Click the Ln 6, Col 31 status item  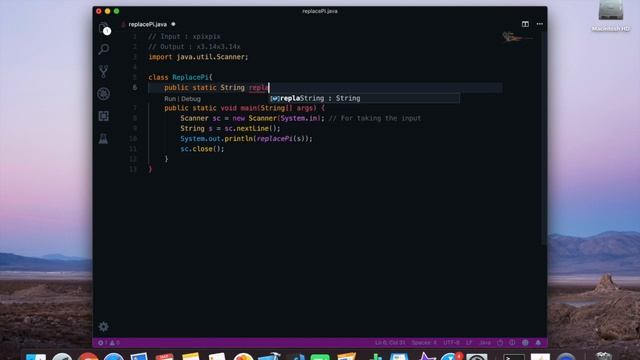(x=390, y=342)
